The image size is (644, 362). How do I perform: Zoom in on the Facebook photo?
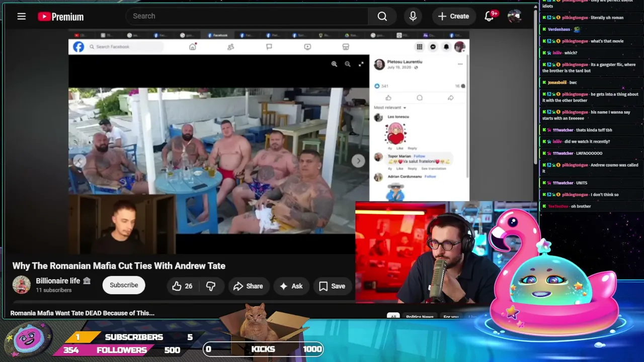tap(334, 64)
